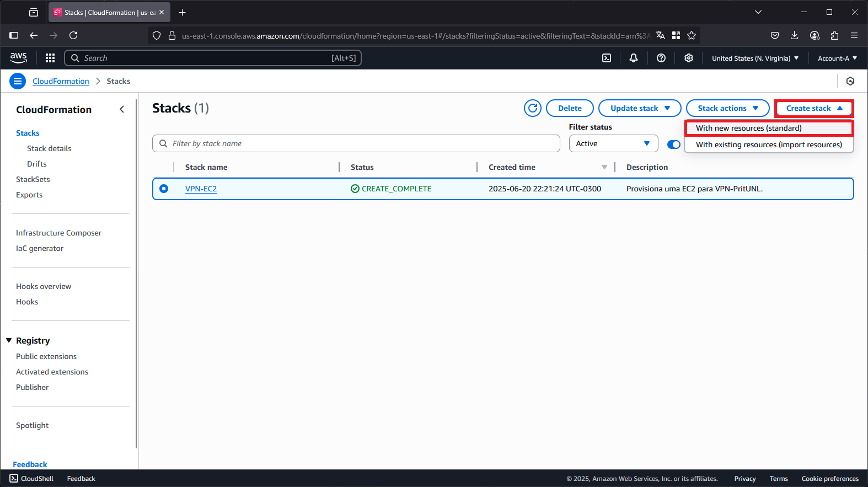Open IaC generator
The image size is (868, 487).
click(40, 248)
